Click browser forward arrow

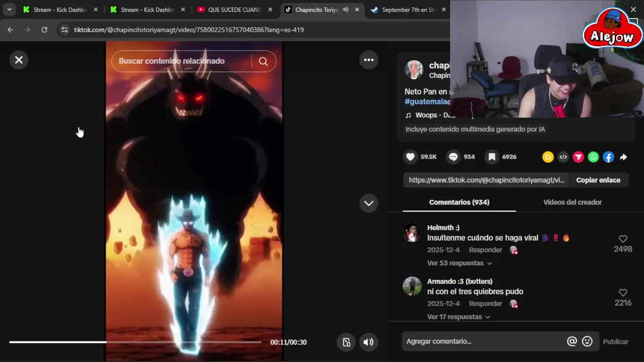point(27,30)
